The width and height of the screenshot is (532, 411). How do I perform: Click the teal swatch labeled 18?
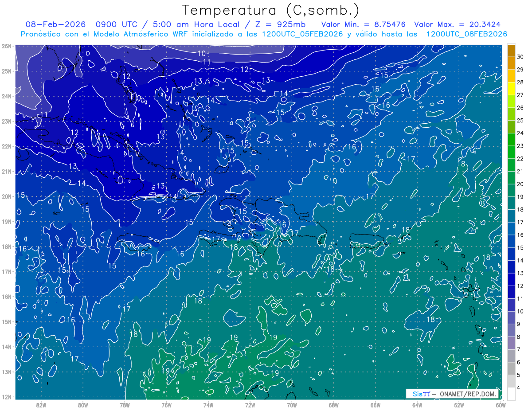tap(511, 203)
